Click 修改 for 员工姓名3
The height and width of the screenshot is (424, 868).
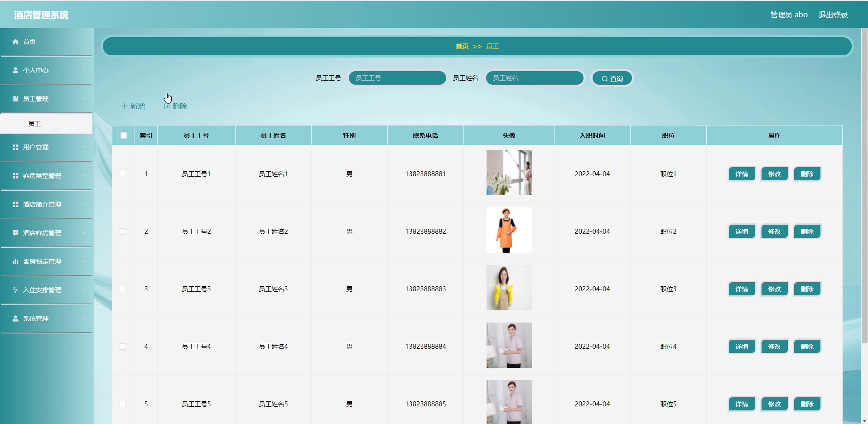(774, 289)
